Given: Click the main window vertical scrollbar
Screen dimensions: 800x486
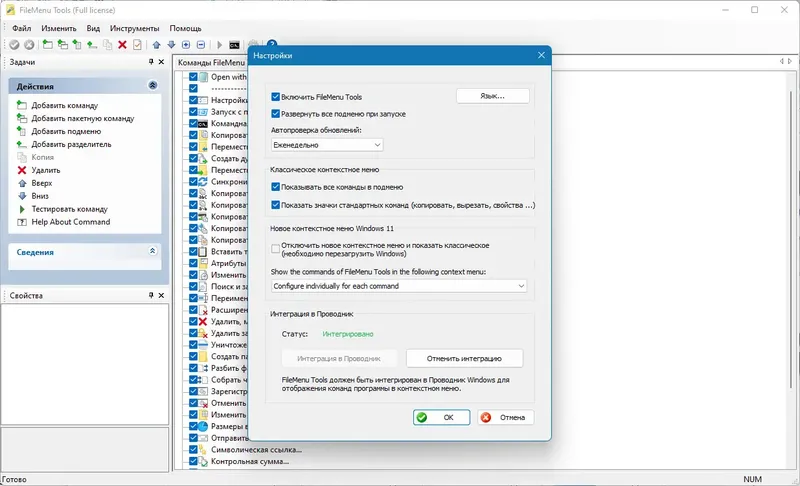Looking at the screenshot, I should pos(791,240).
